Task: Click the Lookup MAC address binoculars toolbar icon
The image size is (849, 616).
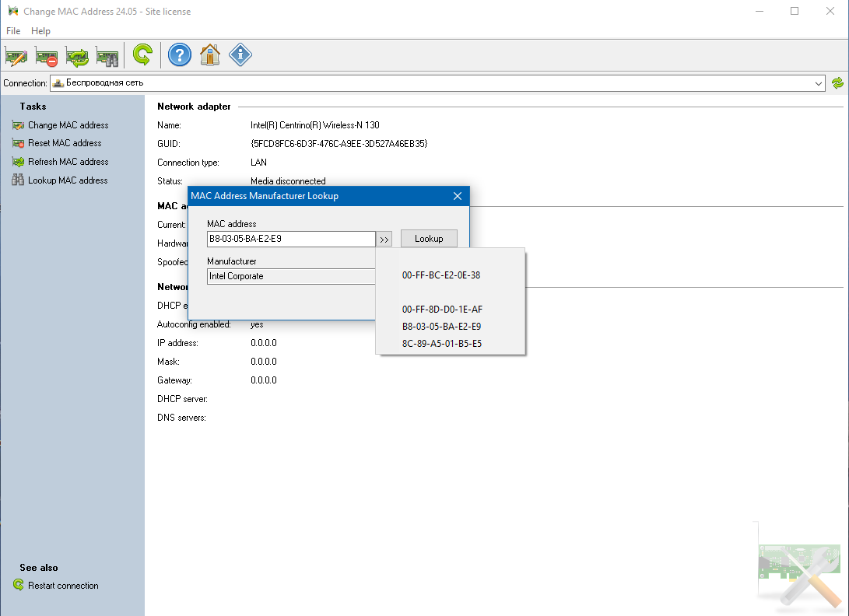Action: [x=107, y=55]
